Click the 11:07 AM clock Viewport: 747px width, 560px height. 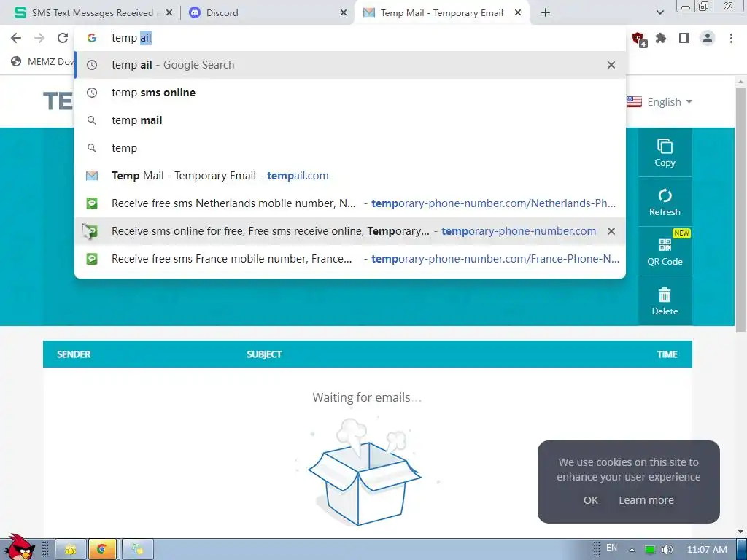click(x=707, y=550)
